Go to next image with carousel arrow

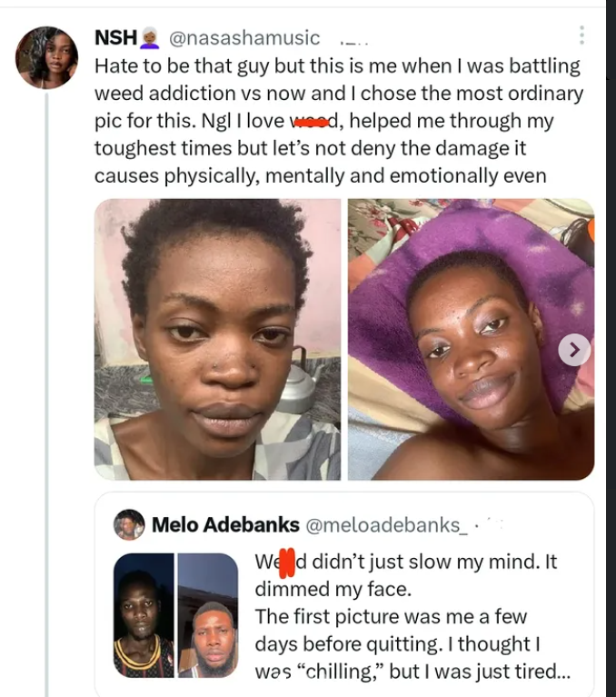point(574,349)
